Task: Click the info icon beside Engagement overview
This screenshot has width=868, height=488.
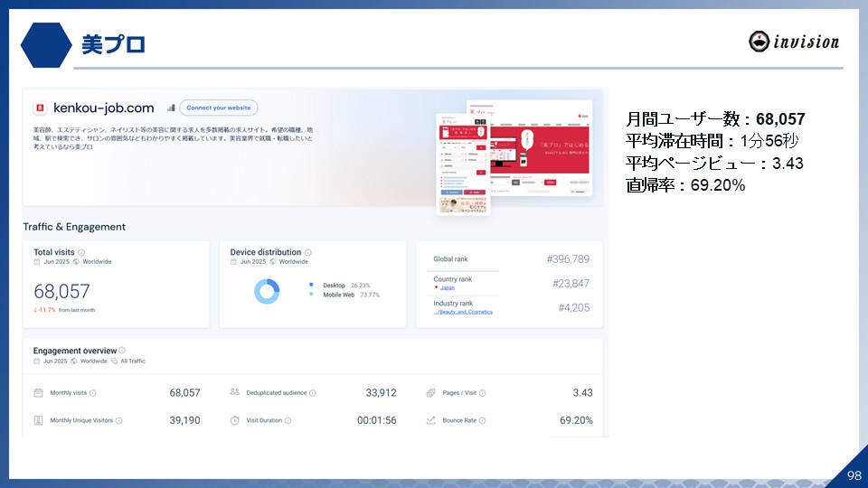Action: point(122,351)
